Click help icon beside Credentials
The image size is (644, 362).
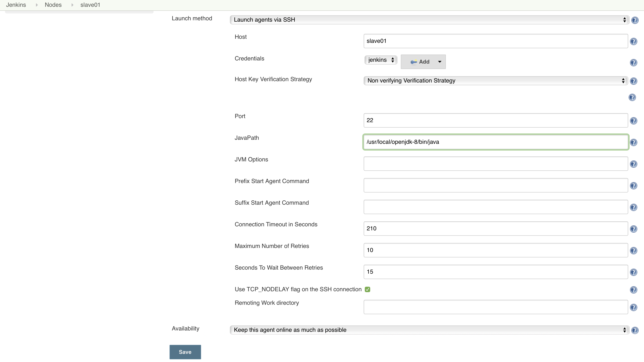[x=633, y=62]
